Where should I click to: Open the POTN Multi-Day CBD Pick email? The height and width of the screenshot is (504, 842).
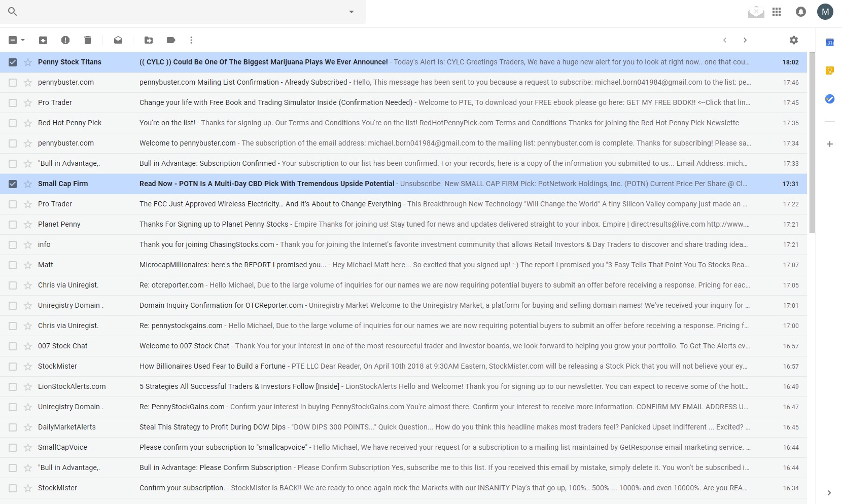[403, 184]
